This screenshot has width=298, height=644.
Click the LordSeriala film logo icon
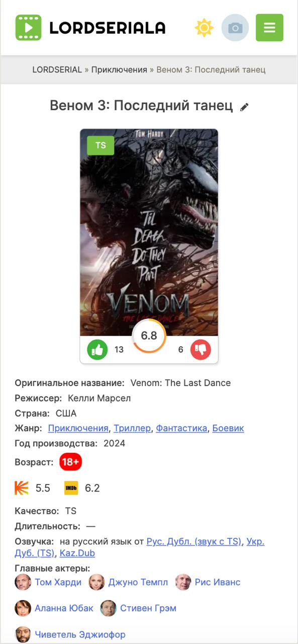tap(28, 28)
